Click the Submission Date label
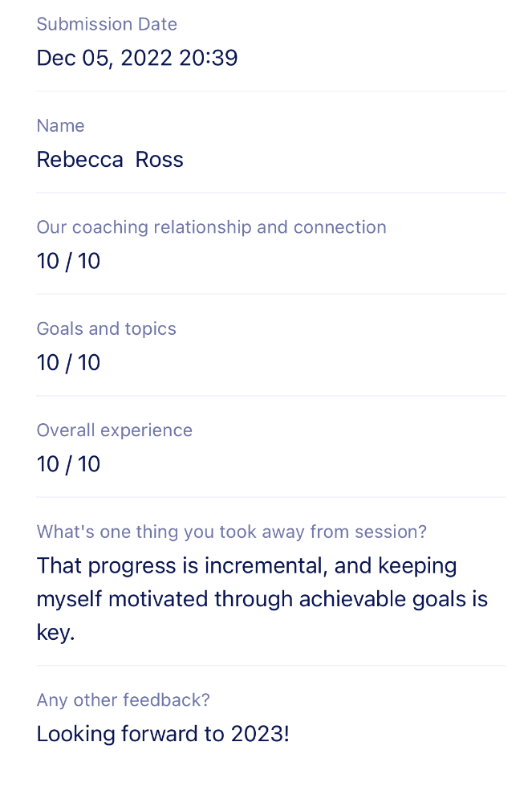 (107, 24)
